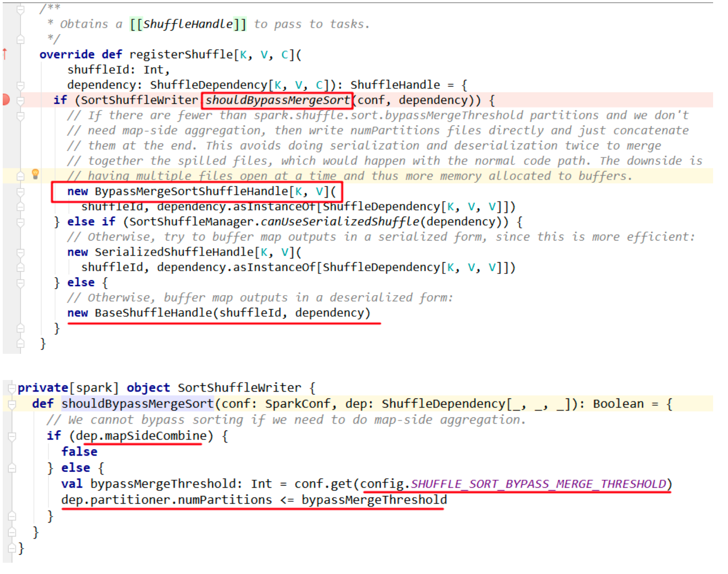This screenshot has height=574, width=728.
Task: Collapse the SortShuffleWriter object block
Action: (12, 388)
